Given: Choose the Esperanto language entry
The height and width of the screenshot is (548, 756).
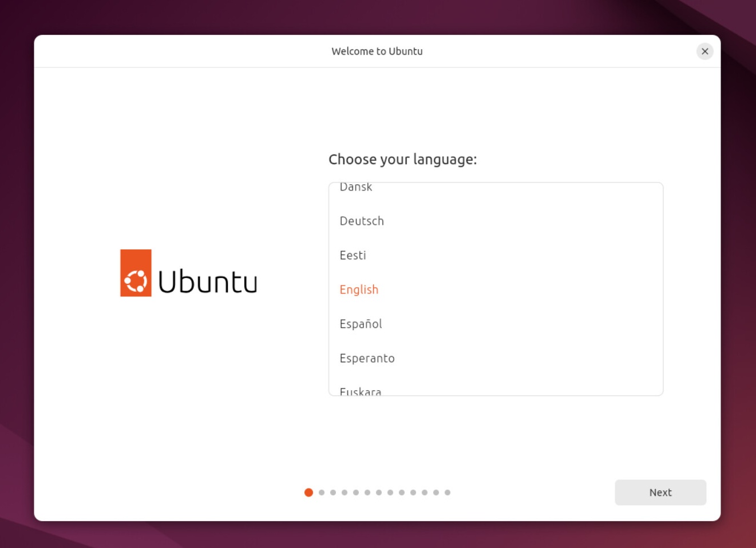Looking at the screenshot, I should [496, 358].
